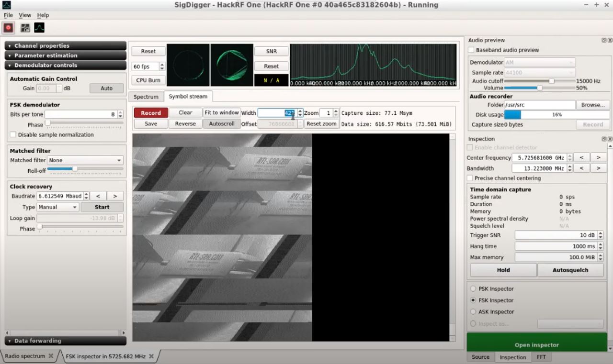Viewport: 613px width, 364px height.
Task: Click the Trigger SNR input field
Action: 556,235
